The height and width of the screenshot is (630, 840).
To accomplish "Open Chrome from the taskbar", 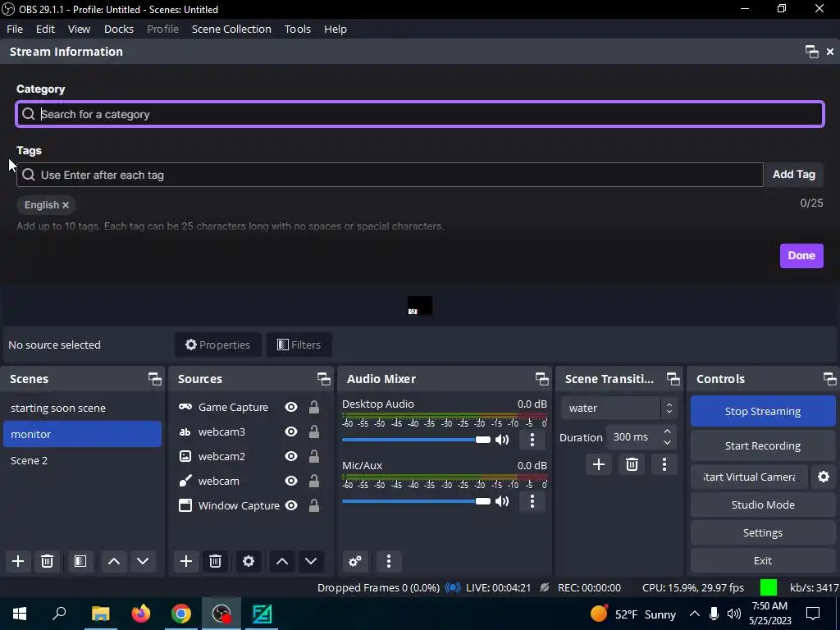I will [x=181, y=614].
